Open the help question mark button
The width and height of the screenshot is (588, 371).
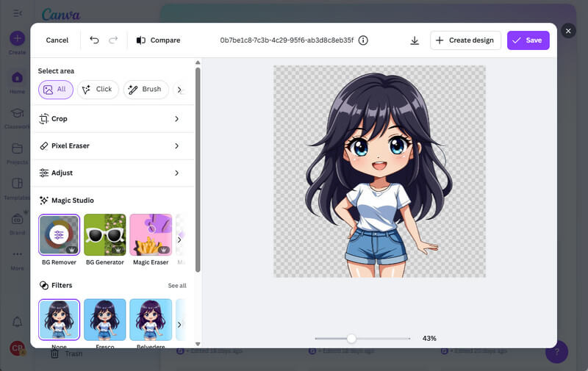point(556,351)
